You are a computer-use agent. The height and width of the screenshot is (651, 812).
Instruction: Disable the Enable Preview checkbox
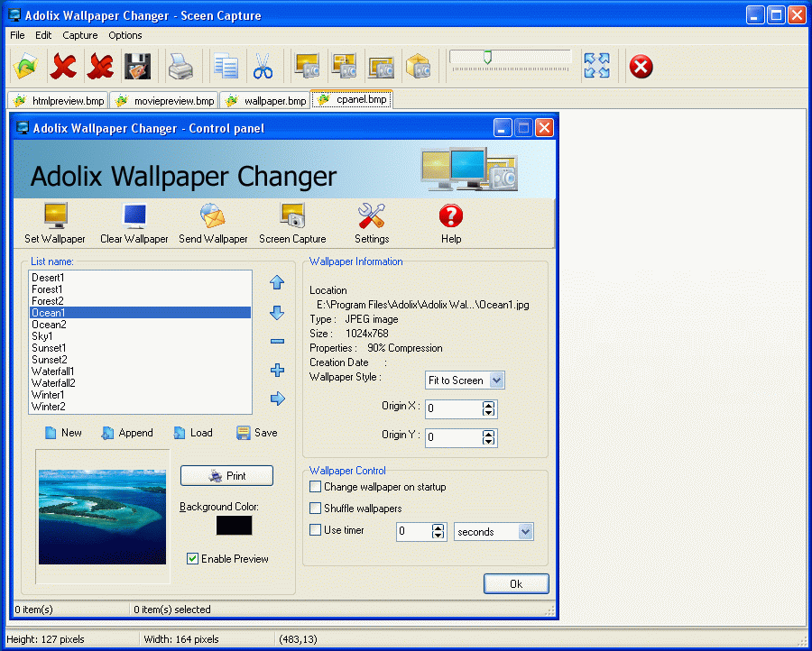click(192, 558)
